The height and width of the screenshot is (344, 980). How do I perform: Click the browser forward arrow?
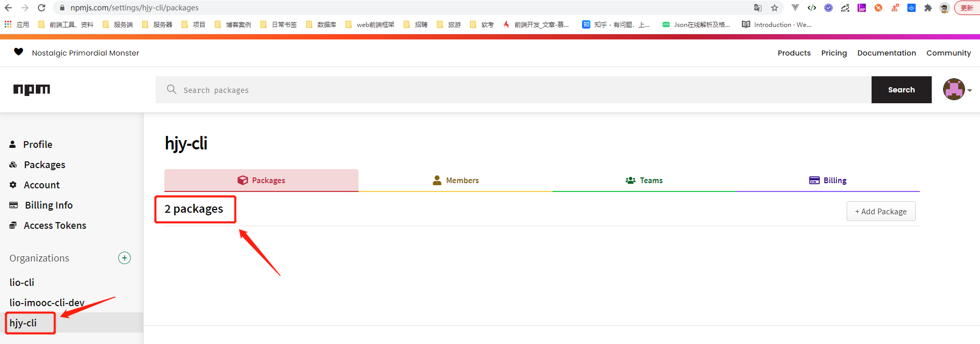pos(25,8)
